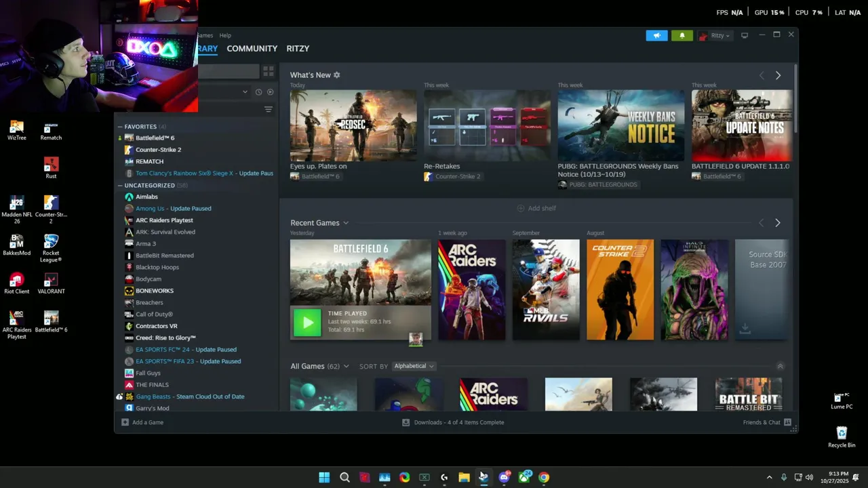
Task: Open the Recent Games shelf dropdown
Action: pyautogui.click(x=346, y=223)
